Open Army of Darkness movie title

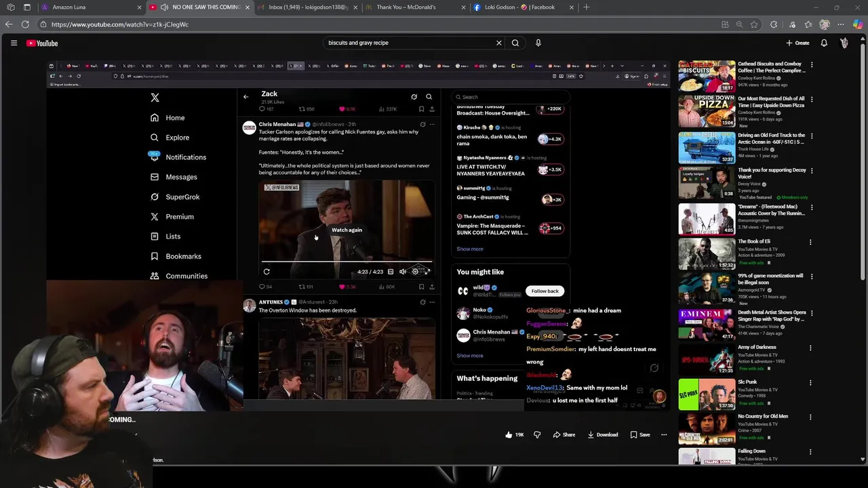click(757, 347)
